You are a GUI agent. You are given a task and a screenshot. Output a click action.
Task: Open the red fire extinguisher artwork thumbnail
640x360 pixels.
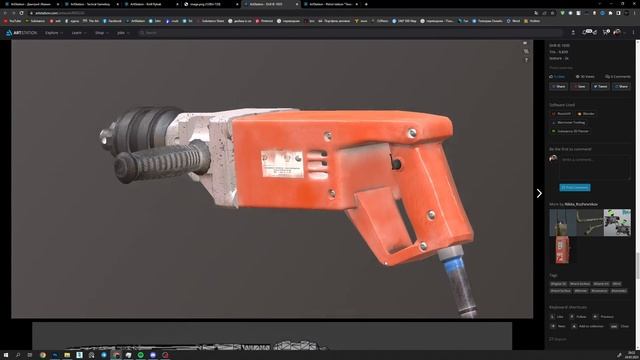coord(562,250)
